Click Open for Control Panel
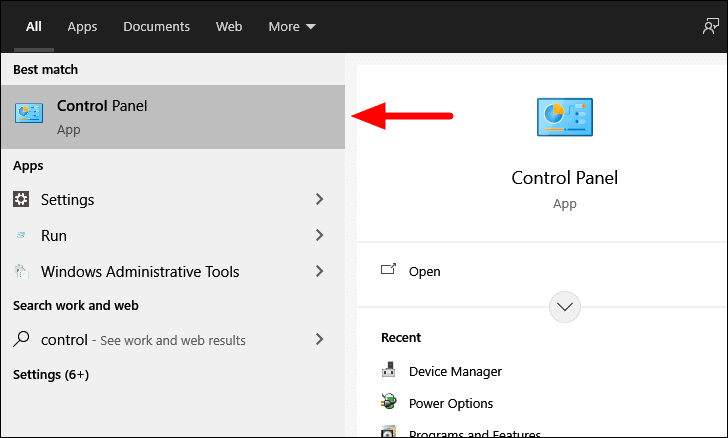 pyautogui.click(x=424, y=271)
